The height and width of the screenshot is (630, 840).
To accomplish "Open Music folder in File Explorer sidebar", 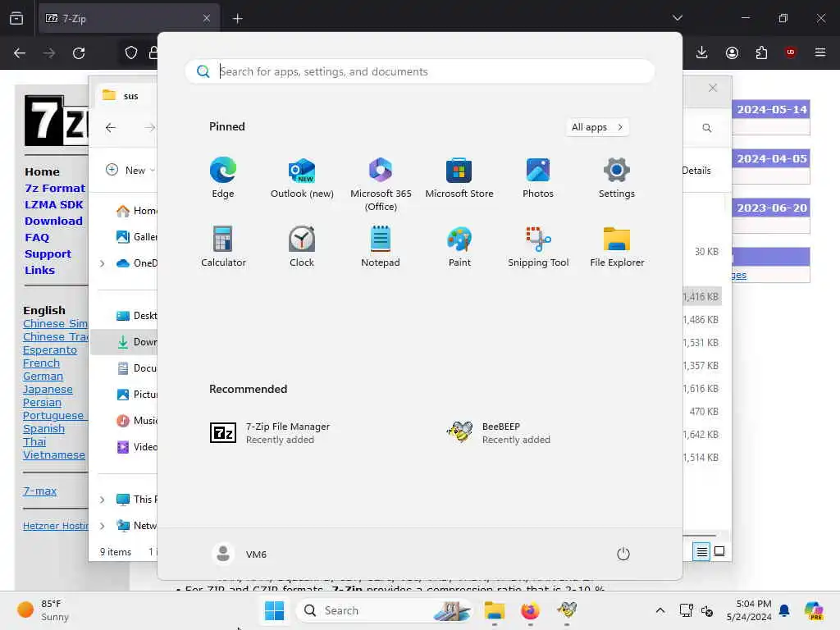I will (136, 421).
